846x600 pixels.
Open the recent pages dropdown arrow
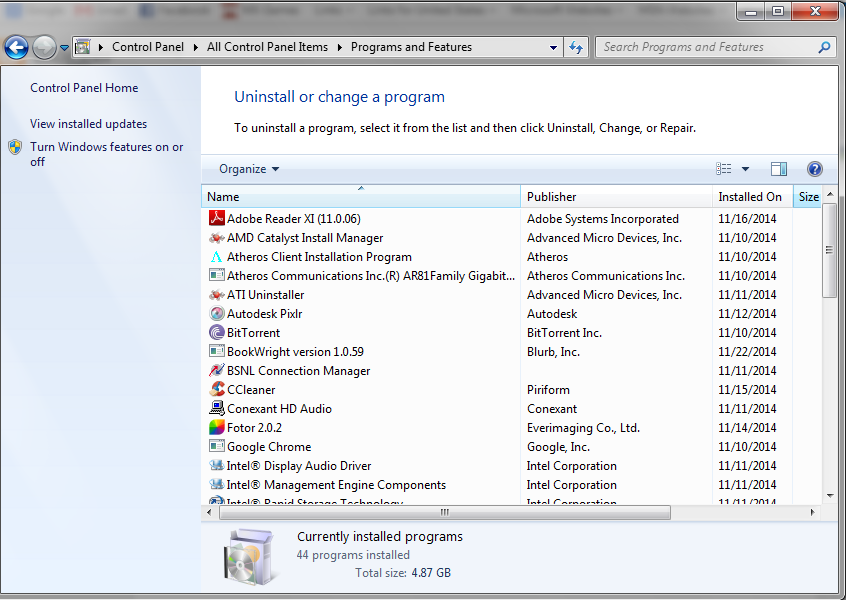[x=64, y=47]
